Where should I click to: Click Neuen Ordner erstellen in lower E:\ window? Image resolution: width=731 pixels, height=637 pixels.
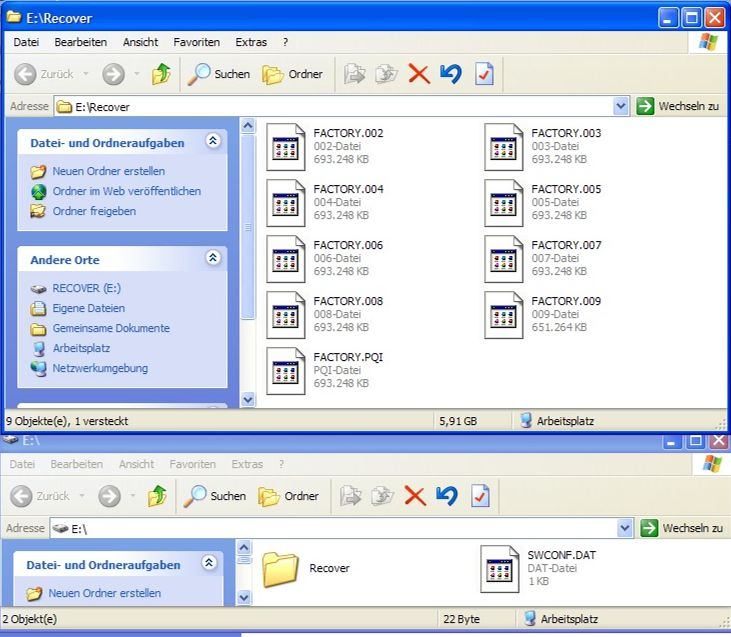tap(104, 593)
